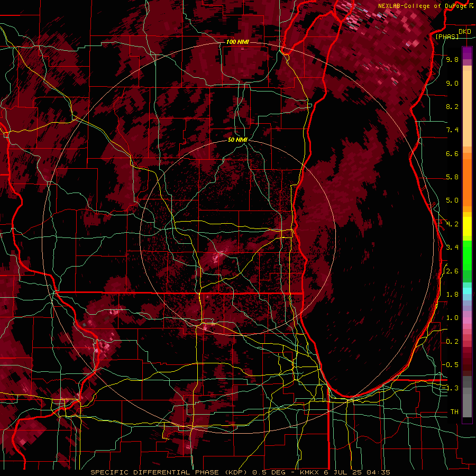Screen dimensions: 476x476
Task: Click the -1.3 value on the scale
Action: pos(450,388)
